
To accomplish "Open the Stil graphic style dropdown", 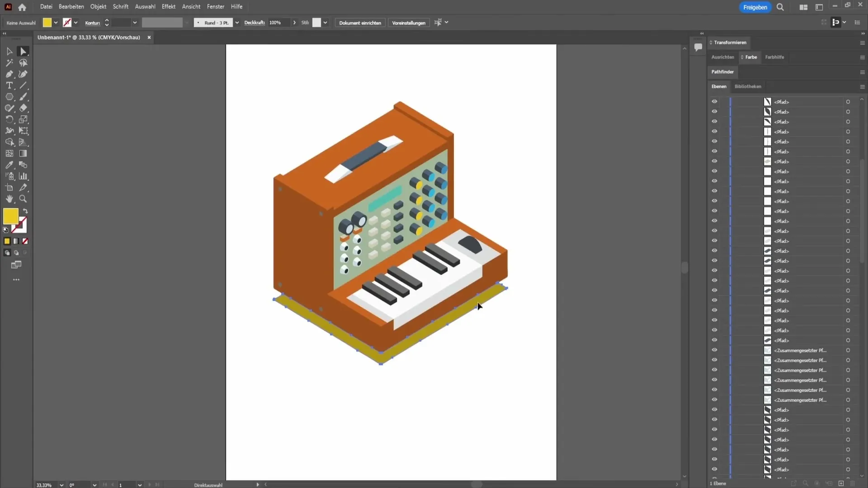I will pyautogui.click(x=325, y=23).
